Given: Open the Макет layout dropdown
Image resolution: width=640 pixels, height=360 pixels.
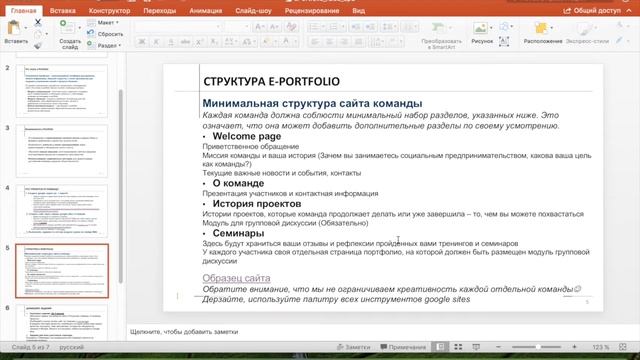Looking at the screenshot, I should (x=103, y=22).
